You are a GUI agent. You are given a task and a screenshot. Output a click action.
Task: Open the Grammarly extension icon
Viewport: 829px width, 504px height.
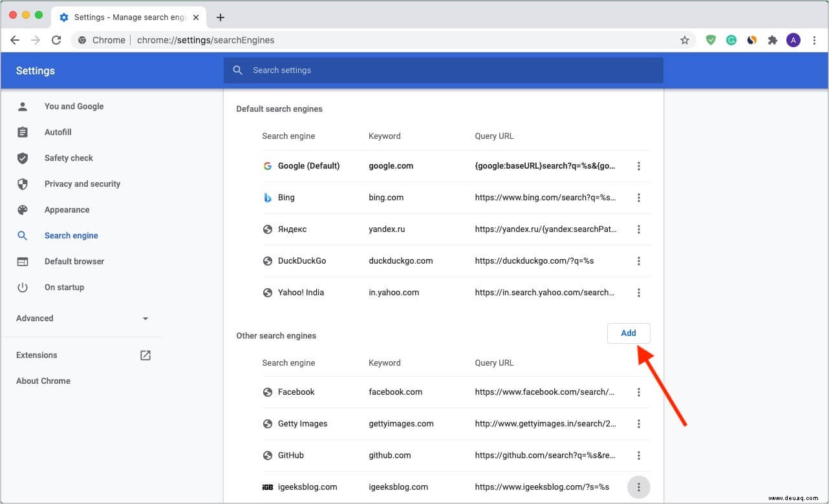coord(731,40)
